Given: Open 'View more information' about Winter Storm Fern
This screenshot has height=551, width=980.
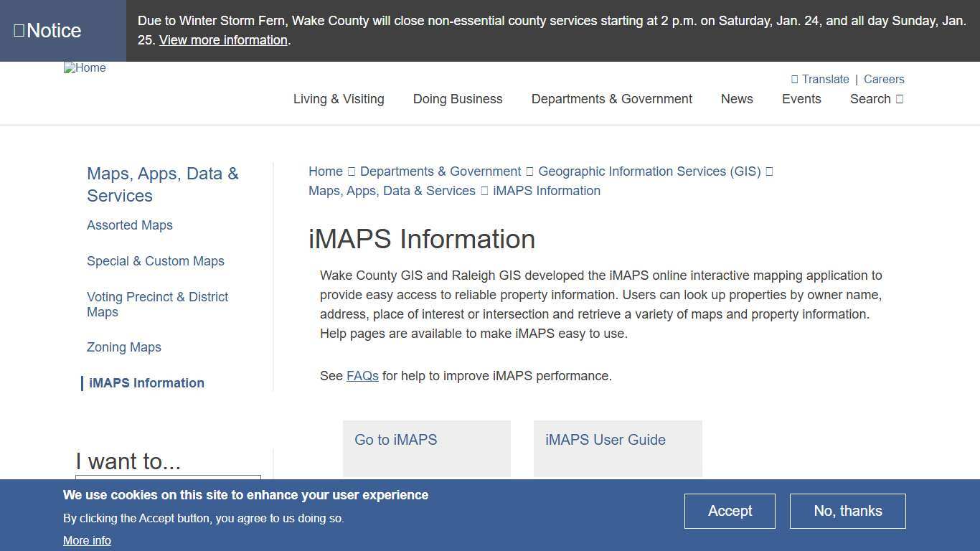Looking at the screenshot, I should coord(223,40).
